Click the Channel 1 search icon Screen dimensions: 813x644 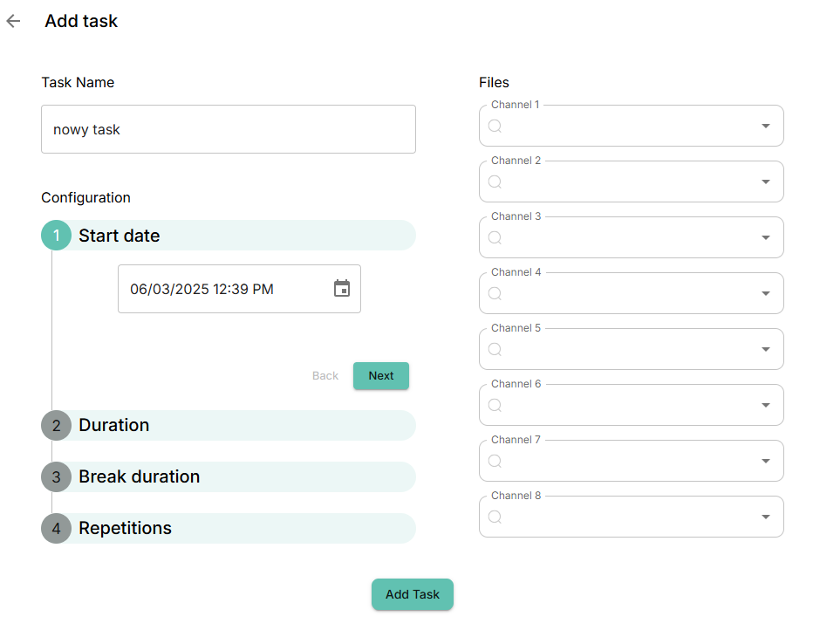(x=495, y=126)
